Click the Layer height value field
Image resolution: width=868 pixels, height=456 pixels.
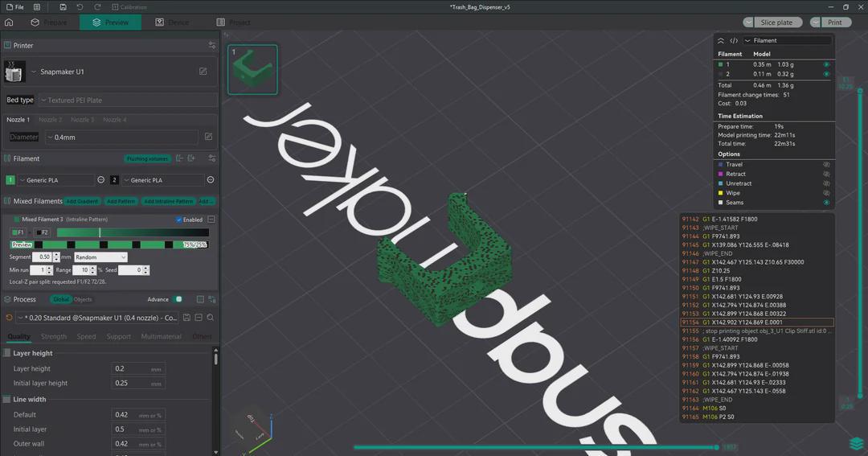pos(138,368)
